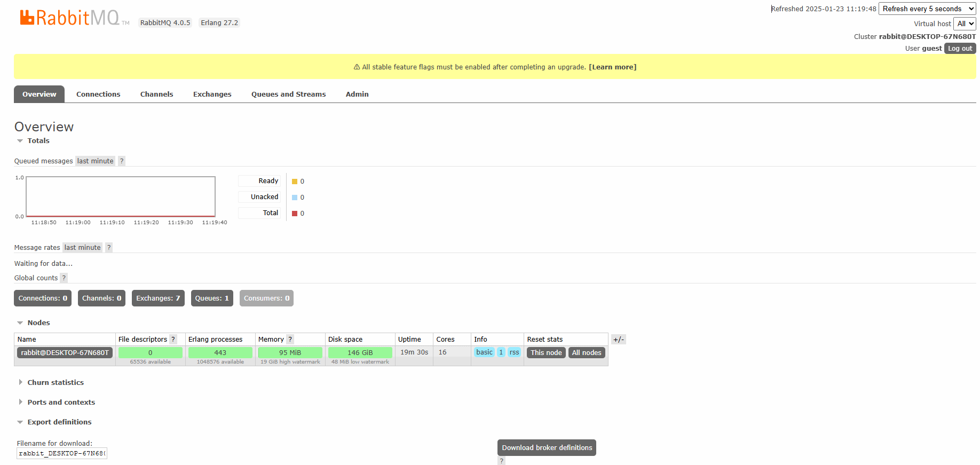Open the Queued messages help question mark
980x465 pixels.
click(122, 161)
